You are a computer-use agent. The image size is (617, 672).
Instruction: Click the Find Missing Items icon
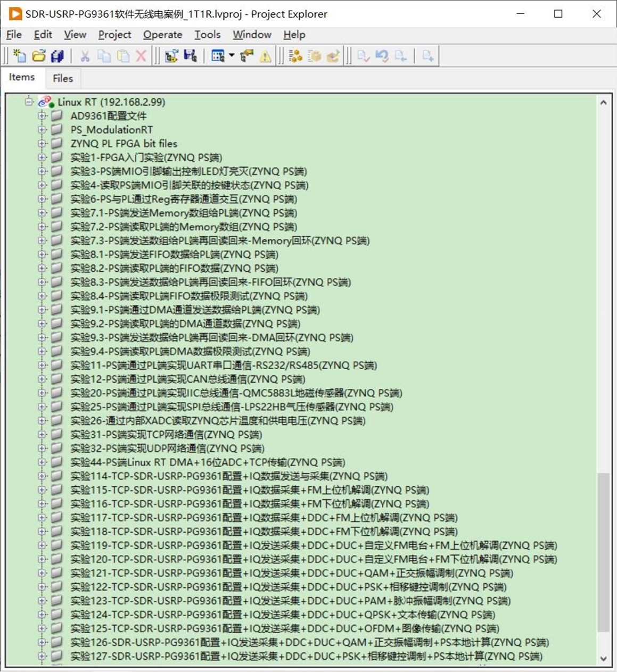(x=247, y=55)
